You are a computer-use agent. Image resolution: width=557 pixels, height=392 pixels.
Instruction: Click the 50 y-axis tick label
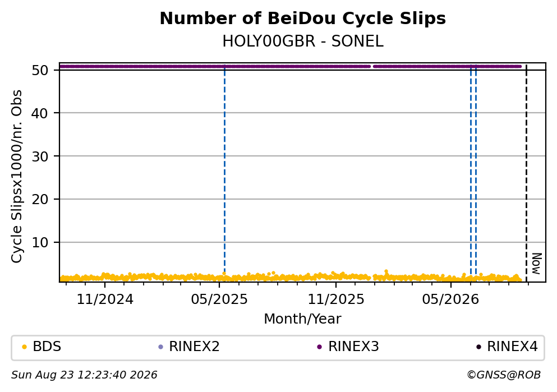[40, 70]
